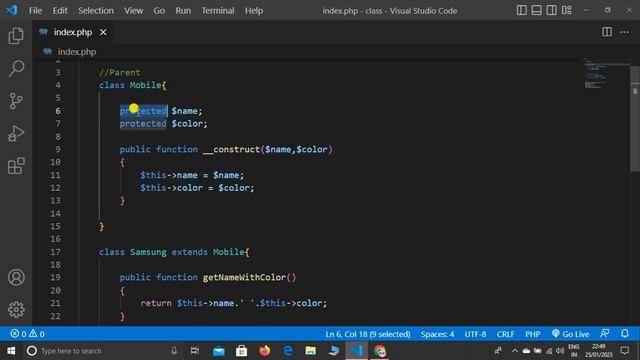640x360 pixels.
Task: Open the Source Control view
Action: pyautogui.click(x=16, y=101)
